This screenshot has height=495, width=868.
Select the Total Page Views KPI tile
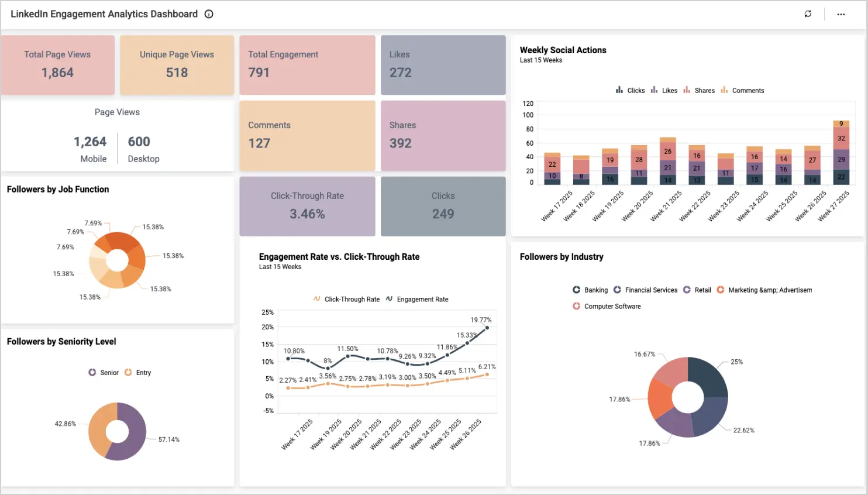coord(57,64)
